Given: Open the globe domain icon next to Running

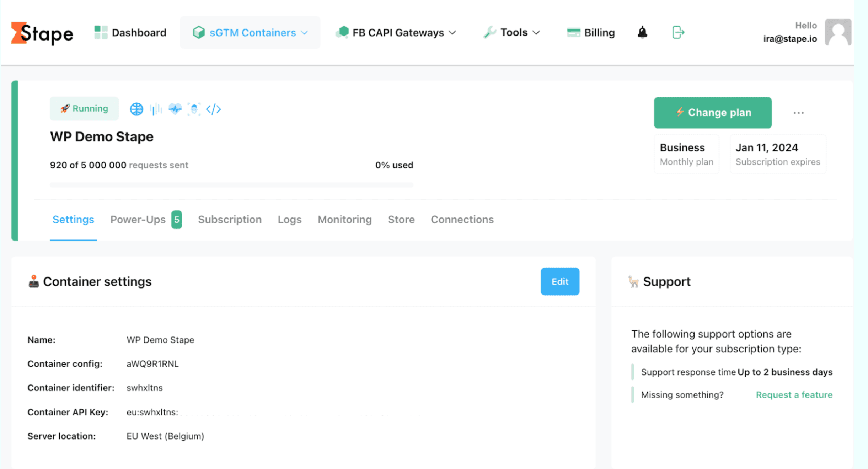Looking at the screenshot, I should coord(136,109).
